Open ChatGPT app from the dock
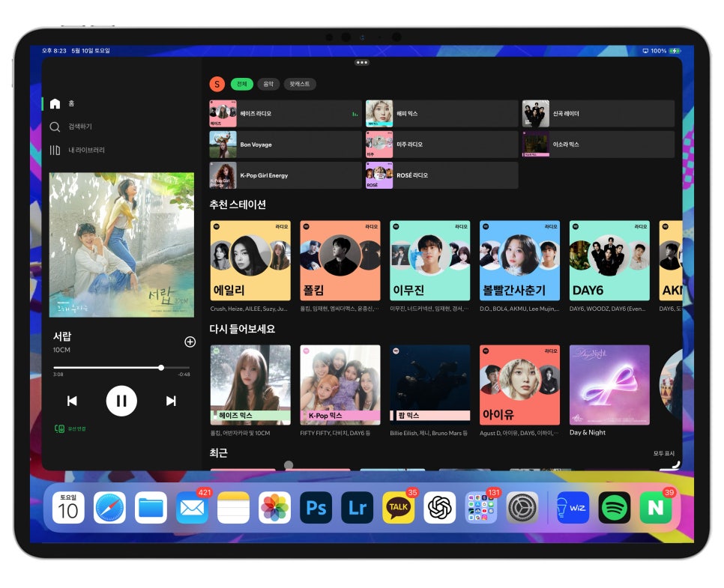This screenshot has height=588, width=724. click(x=439, y=508)
